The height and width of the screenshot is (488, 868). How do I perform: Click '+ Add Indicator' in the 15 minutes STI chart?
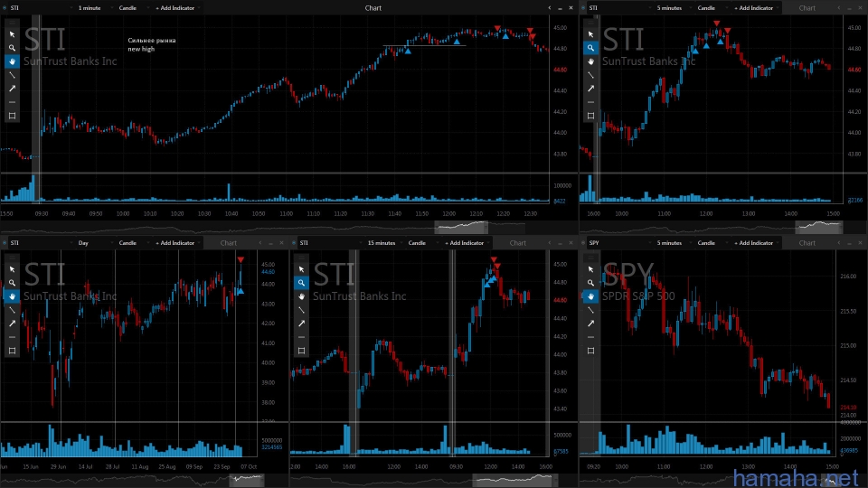click(x=465, y=243)
